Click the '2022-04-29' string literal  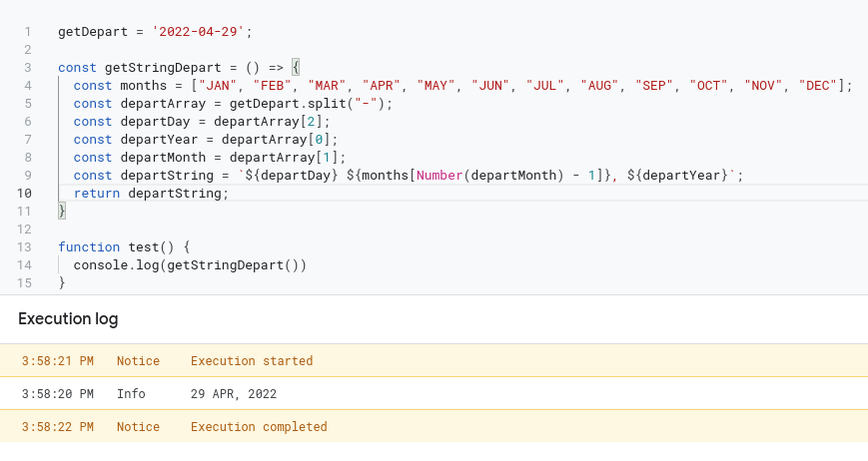198,32
